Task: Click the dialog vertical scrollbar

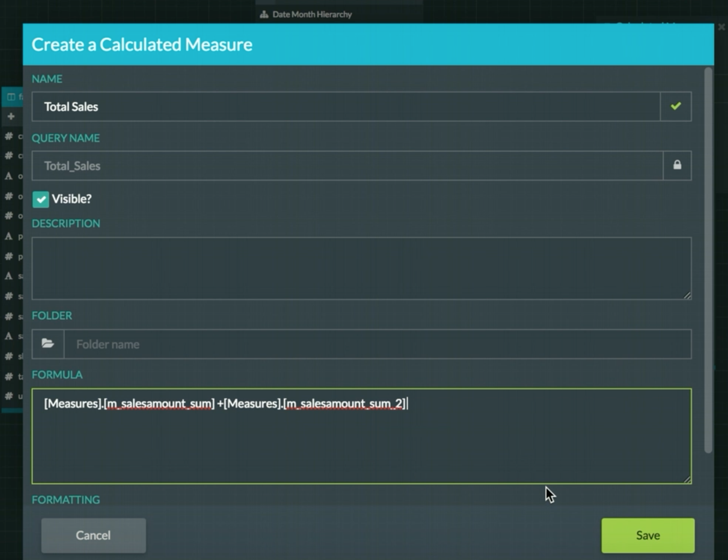Action: point(708,260)
